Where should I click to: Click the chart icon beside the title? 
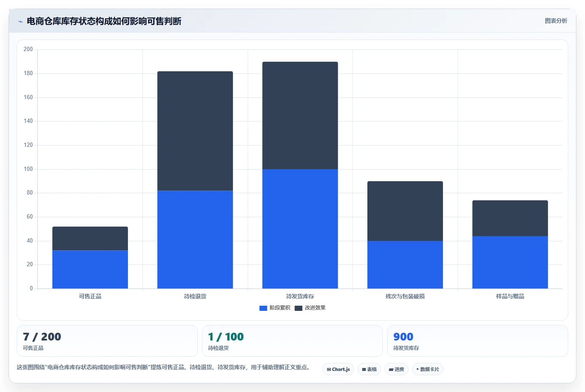click(20, 21)
